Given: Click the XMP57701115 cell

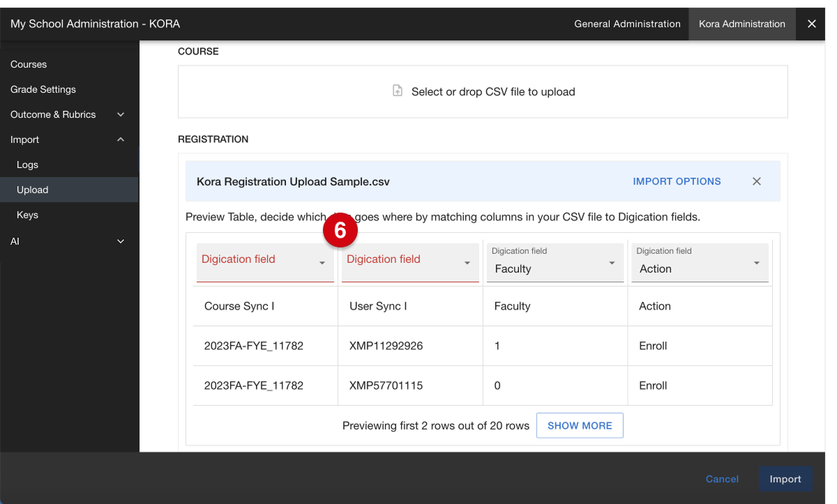Looking at the screenshot, I should point(410,385).
